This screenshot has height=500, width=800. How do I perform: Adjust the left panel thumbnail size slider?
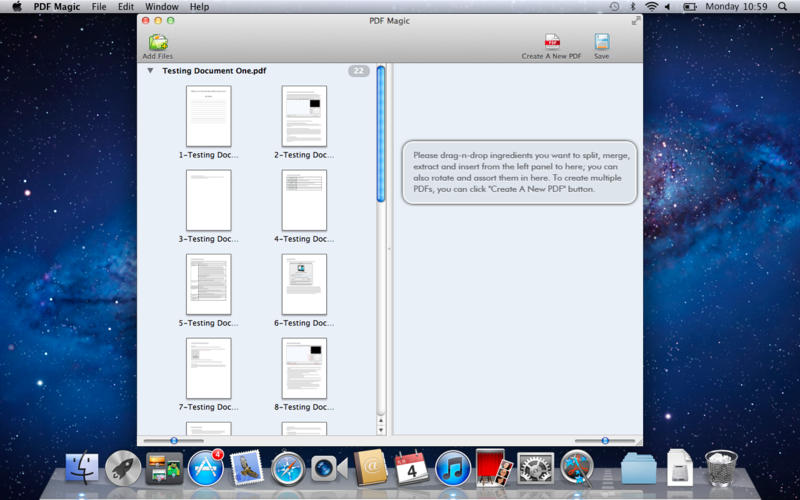(174, 440)
